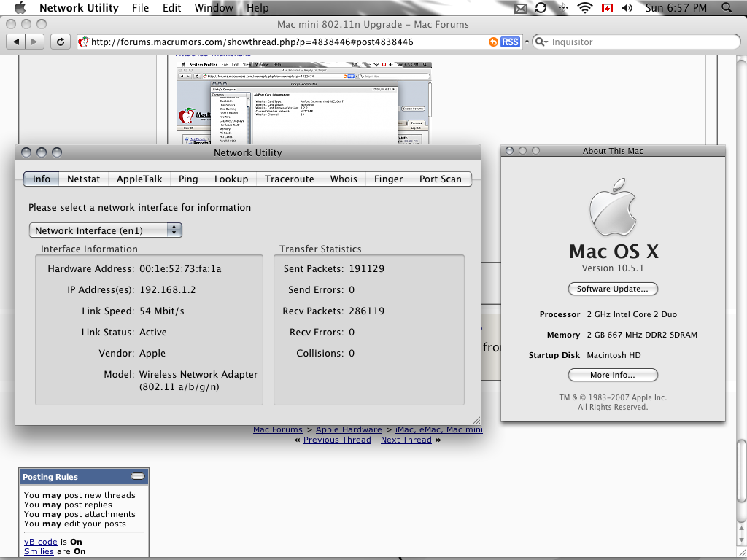
Task: Click the Inquisitor search magnifier icon
Action: click(x=541, y=42)
